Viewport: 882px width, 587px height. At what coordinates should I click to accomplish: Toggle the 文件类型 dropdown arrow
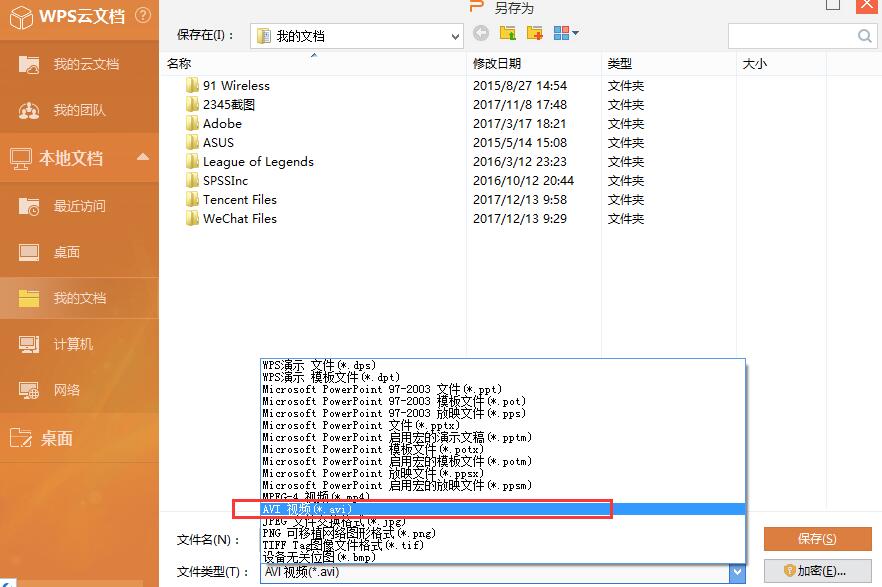tap(737, 573)
